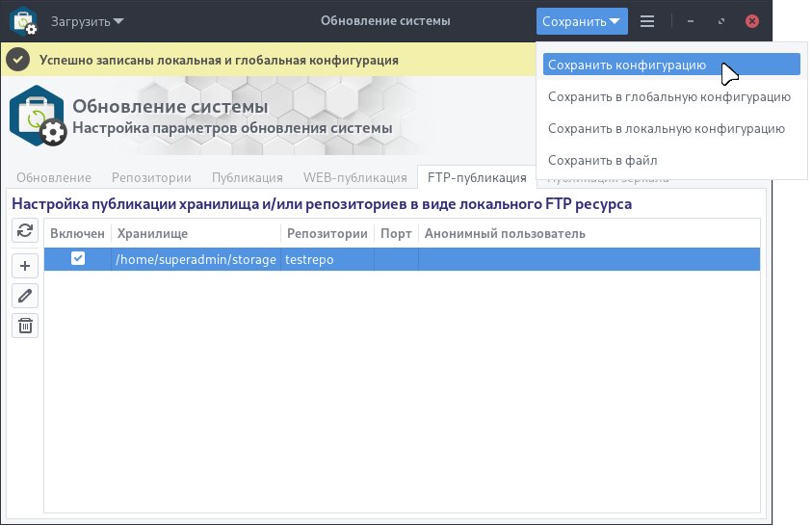Select the FTP-публикация tab
The width and height of the screenshot is (812, 525).
tap(477, 177)
